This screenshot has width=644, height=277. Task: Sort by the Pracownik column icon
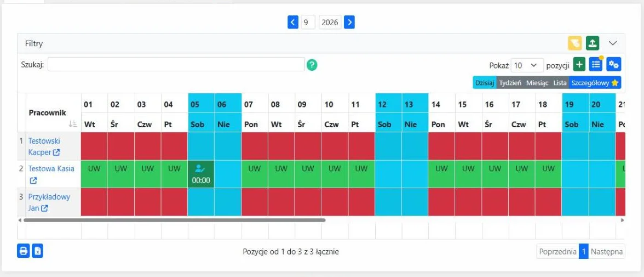pyautogui.click(x=73, y=123)
